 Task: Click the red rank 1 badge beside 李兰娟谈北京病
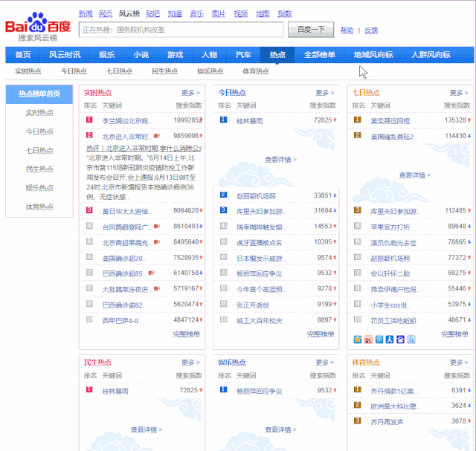click(x=89, y=120)
